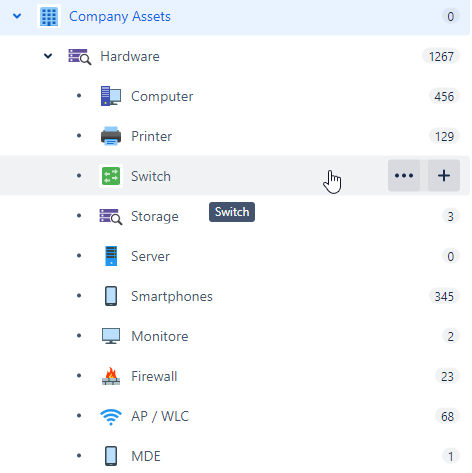Click the Printer icon
This screenshot has width=472, height=473.
click(111, 136)
